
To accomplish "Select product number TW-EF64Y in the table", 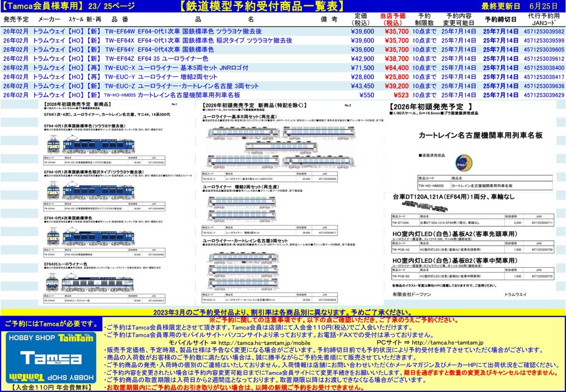I will [120, 49].
